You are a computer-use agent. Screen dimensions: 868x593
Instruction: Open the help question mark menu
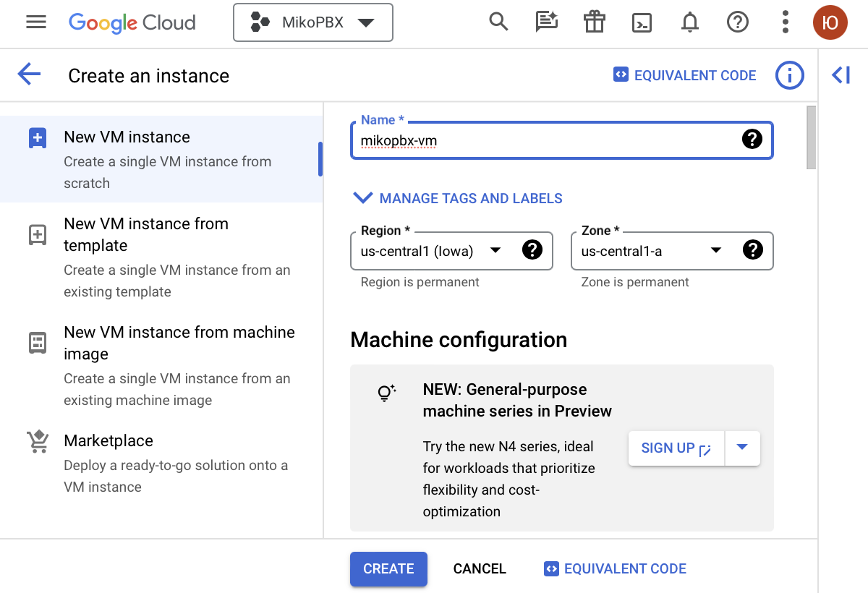point(737,22)
